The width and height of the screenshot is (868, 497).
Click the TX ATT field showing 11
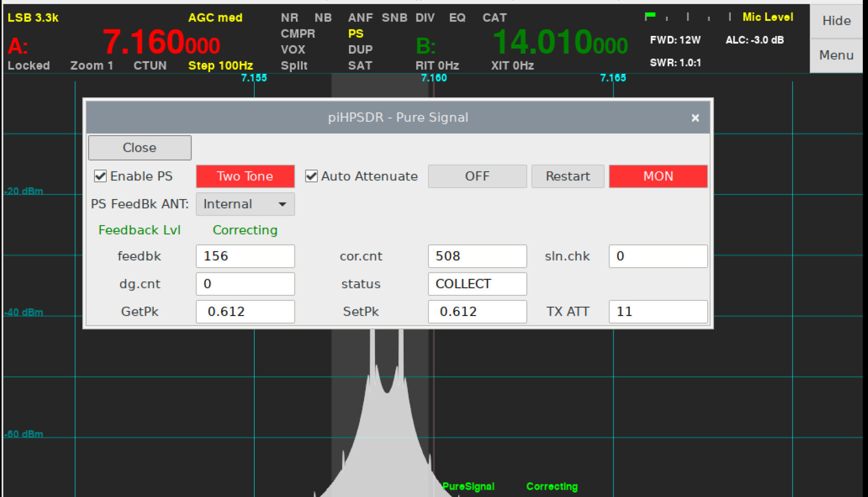(x=658, y=311)
